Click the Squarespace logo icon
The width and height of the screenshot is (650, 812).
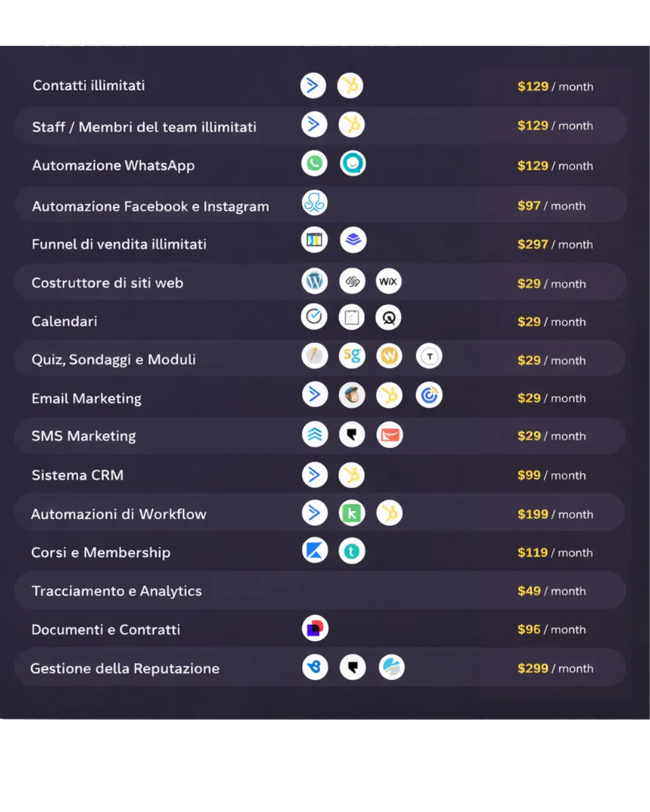(x=352, y=281)
